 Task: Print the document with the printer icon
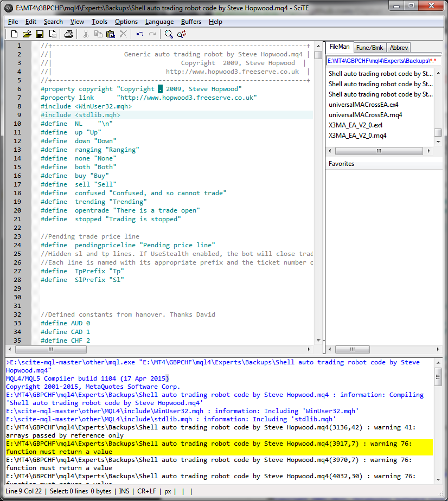(x=69, y=34)
